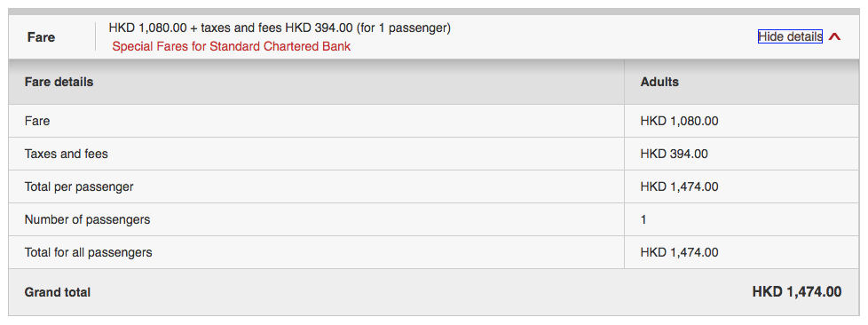Select the Fare row label

[37, 121]
